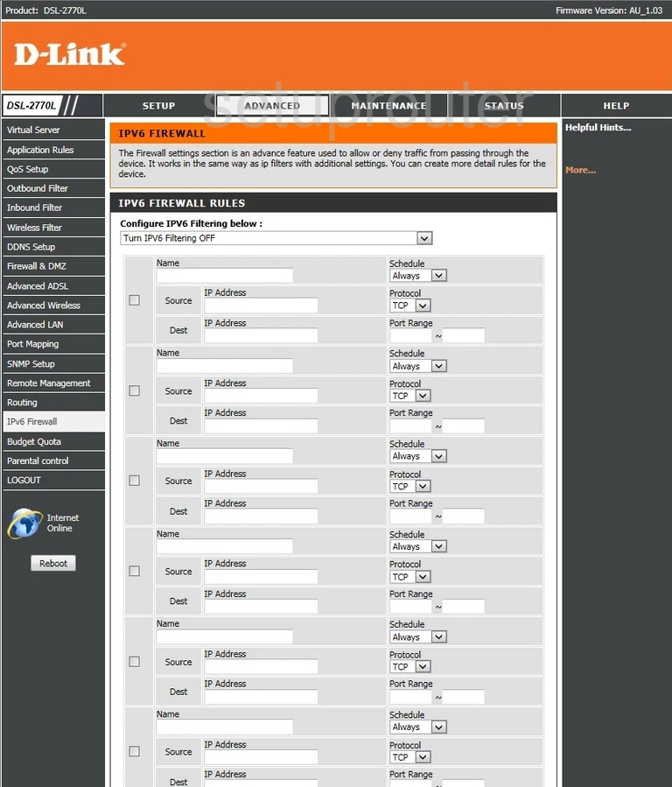Click LOGOUT in sidebar

pos(53,481)
